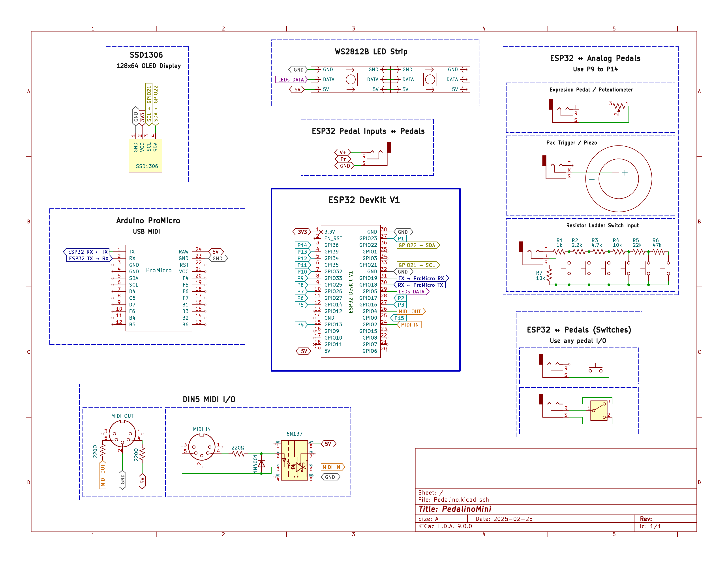Select the 1N4001 diode symbol
The height and width of the screenshot is (563, 728).
[x=262, y=464]
